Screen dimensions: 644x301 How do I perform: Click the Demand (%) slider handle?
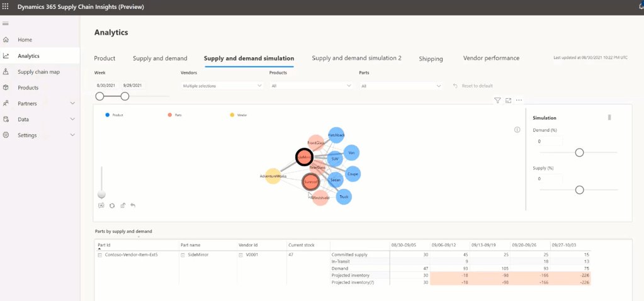tap(579, 152)
